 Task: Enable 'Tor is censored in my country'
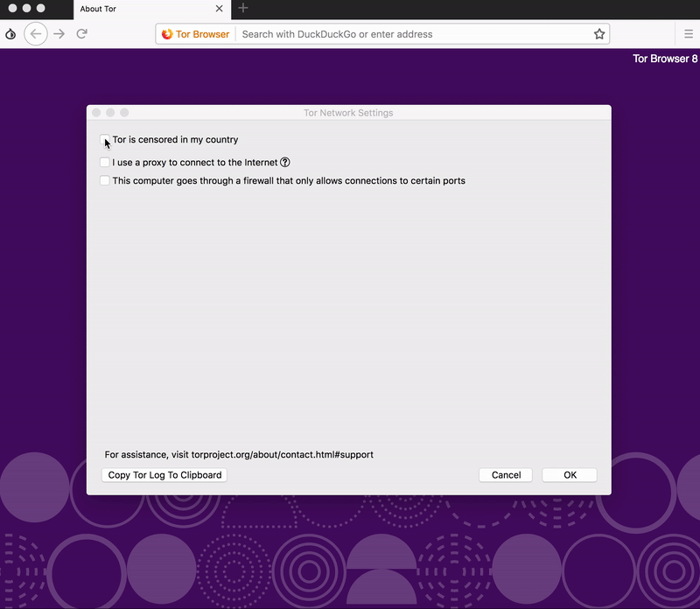click(x=105, y=141)
